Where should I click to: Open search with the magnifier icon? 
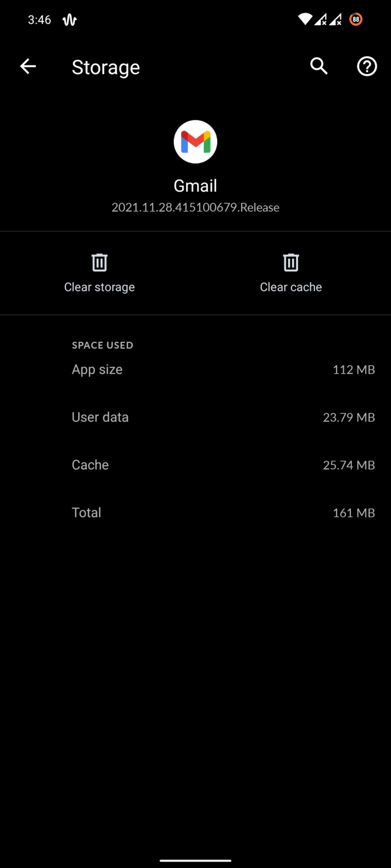[319, 66]
